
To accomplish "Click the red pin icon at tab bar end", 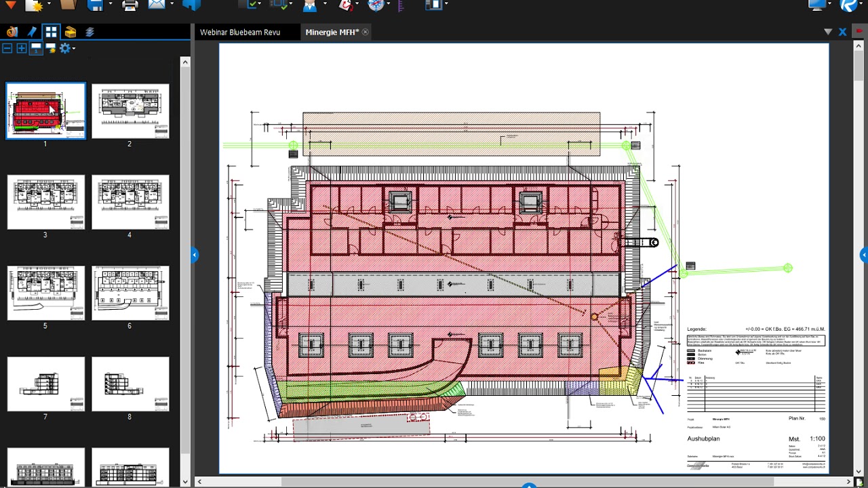I will [859, 31].
